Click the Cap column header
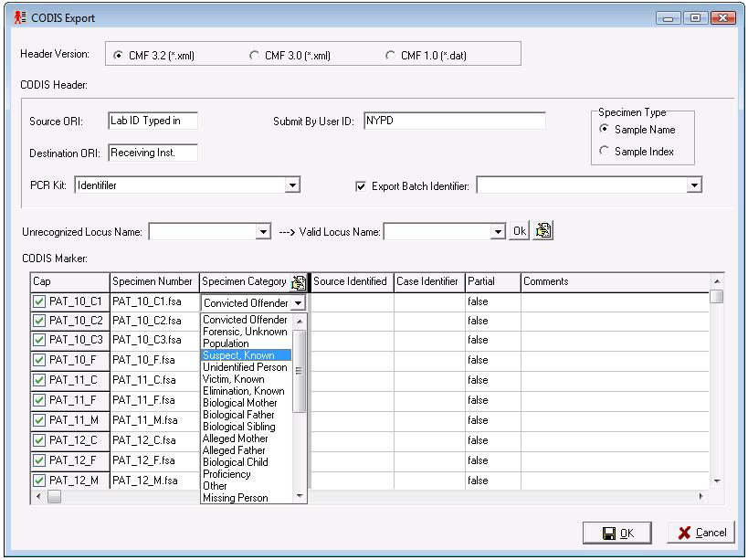This screenshot has width=748, height=560. 70,282
